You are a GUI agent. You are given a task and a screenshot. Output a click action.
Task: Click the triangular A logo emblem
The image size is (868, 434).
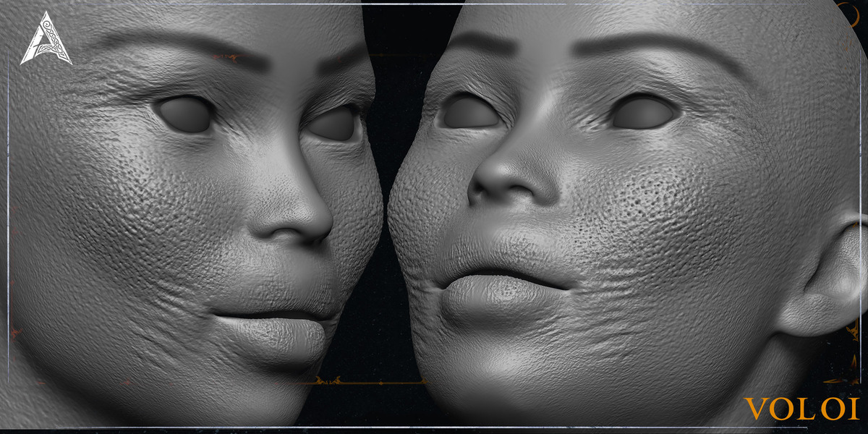(x=46, y=39)
